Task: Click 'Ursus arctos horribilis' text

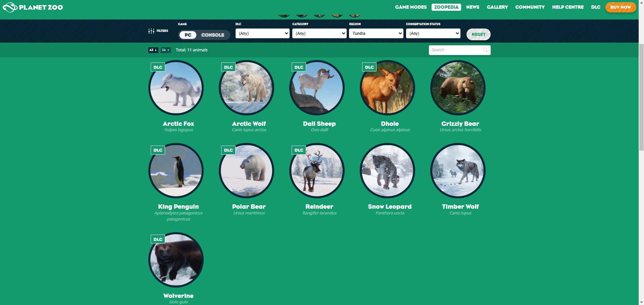Action: pyautogui.click(x=460, y=130)
